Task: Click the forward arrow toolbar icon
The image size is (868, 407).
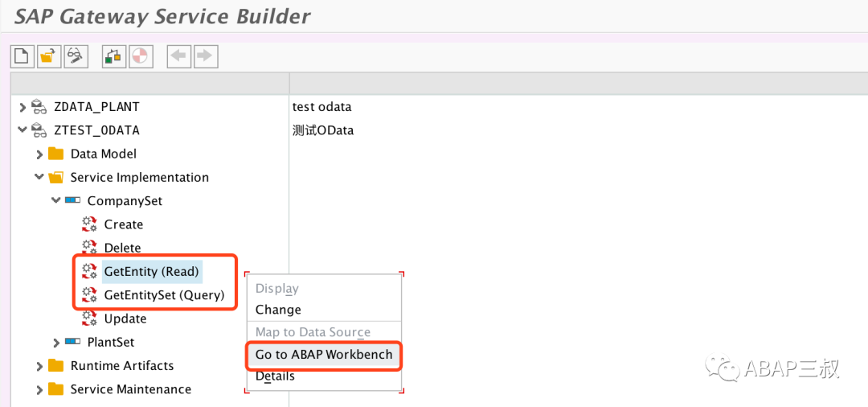Action: coord(206,56)
